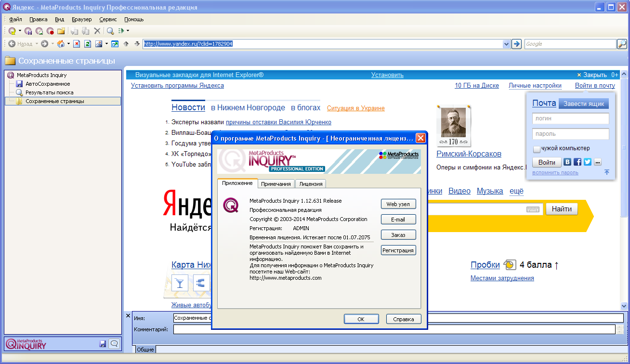Click the floppy save icon in bottom-left Inquiry panel
Viewport: 630px width, 364px height.
103,344
